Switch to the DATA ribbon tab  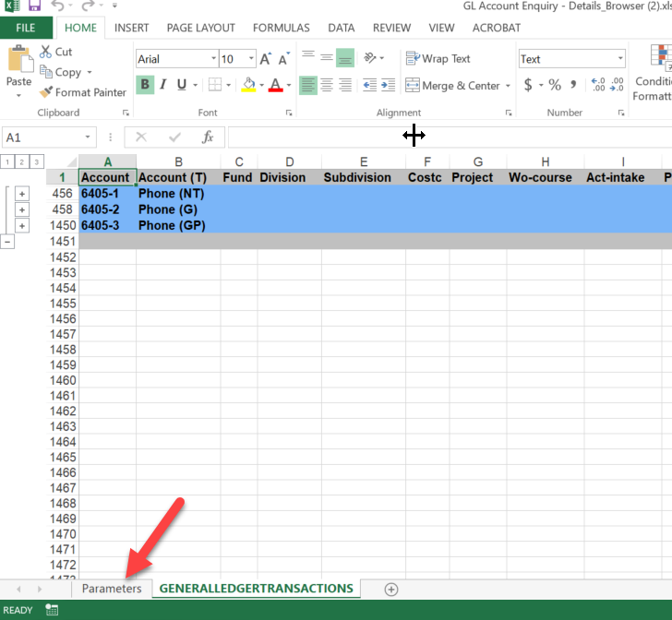[342, 28]
